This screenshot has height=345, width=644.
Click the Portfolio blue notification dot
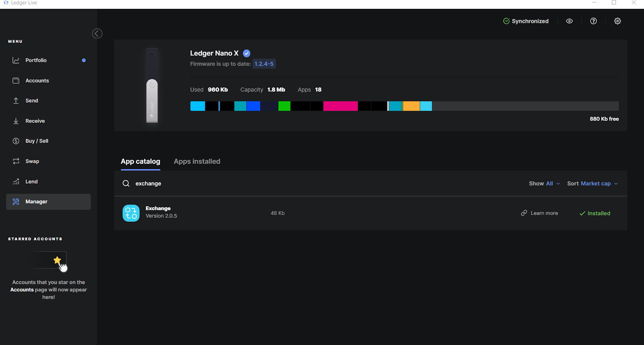click(84, 60)
